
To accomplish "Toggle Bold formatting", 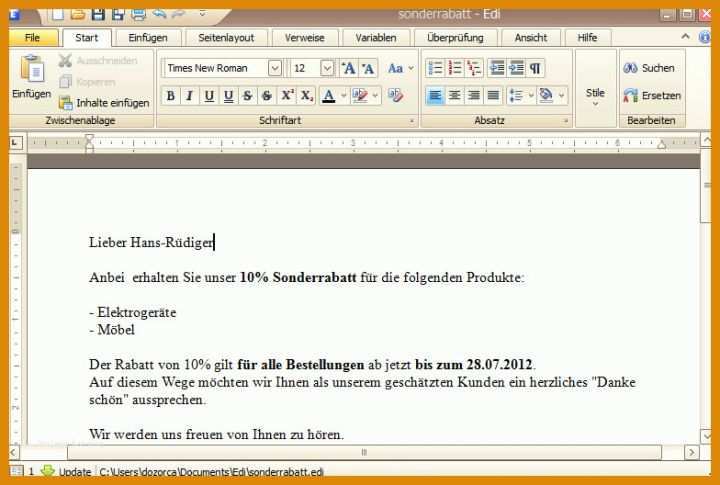I will coord(170,96).
